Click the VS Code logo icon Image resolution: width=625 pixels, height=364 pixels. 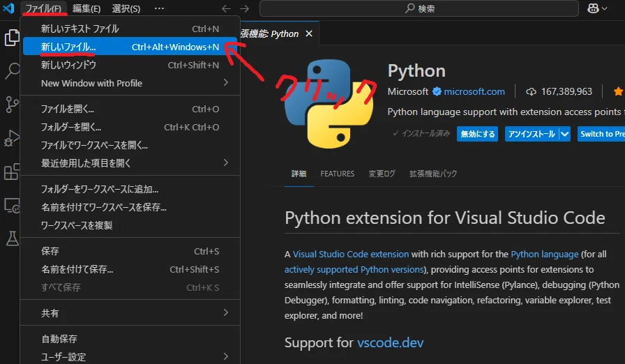tap(8, 8)
